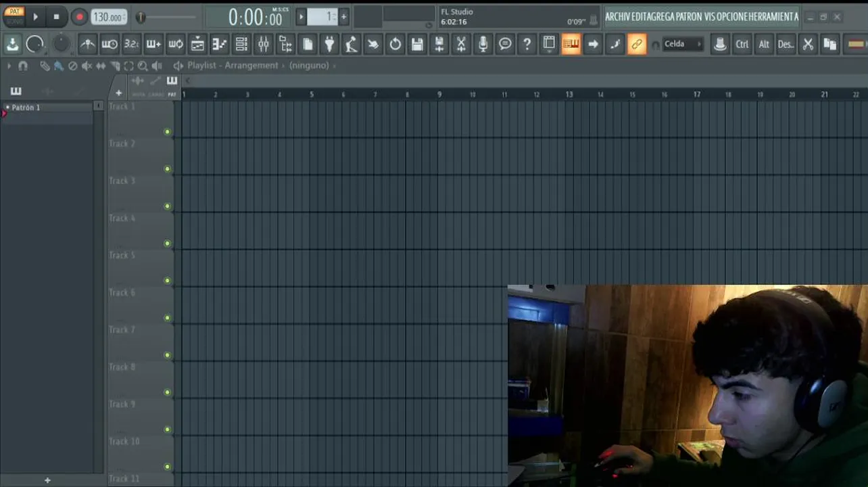Image resolution: width=868 pixels, height=487 pixels.
Task: Click the main pitch knob
Action: 62,44
